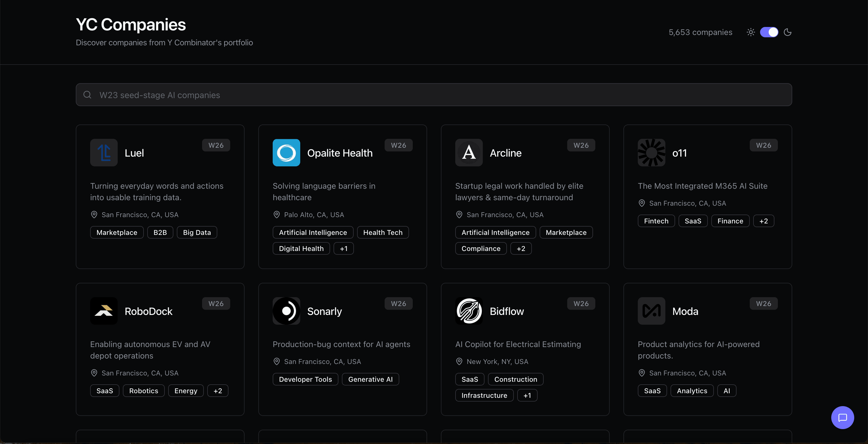
Task: Expand the +2 tags on RoboDock card
Action: [218, 390]
